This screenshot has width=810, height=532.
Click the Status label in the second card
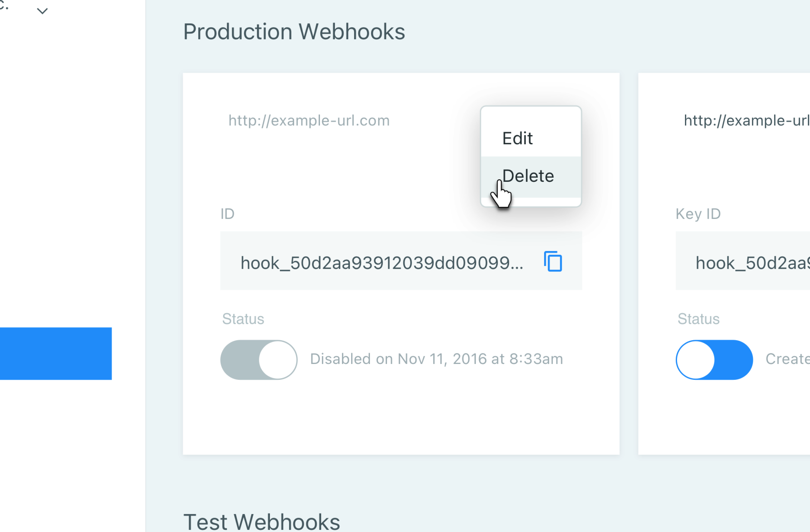point(698,319)
